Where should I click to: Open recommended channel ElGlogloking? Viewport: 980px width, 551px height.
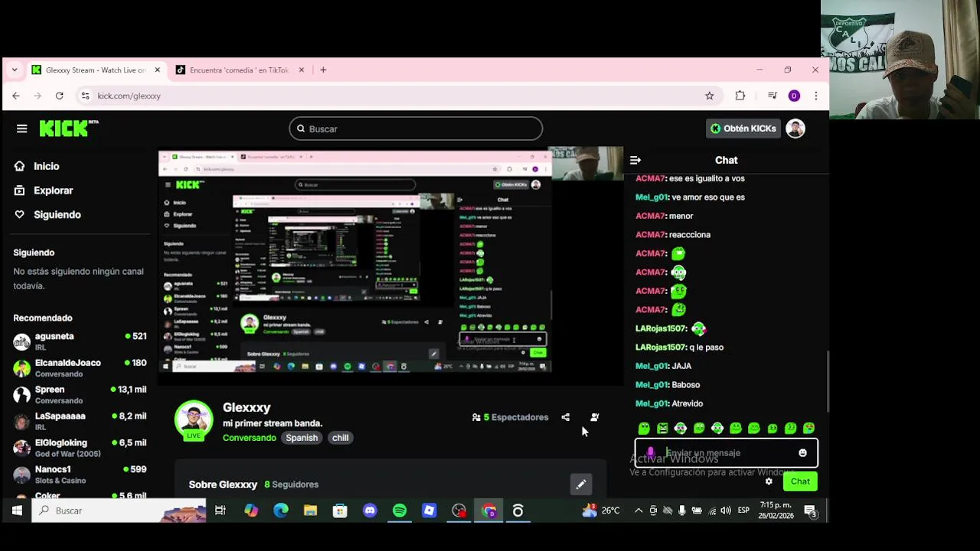(x=80, y=448)
